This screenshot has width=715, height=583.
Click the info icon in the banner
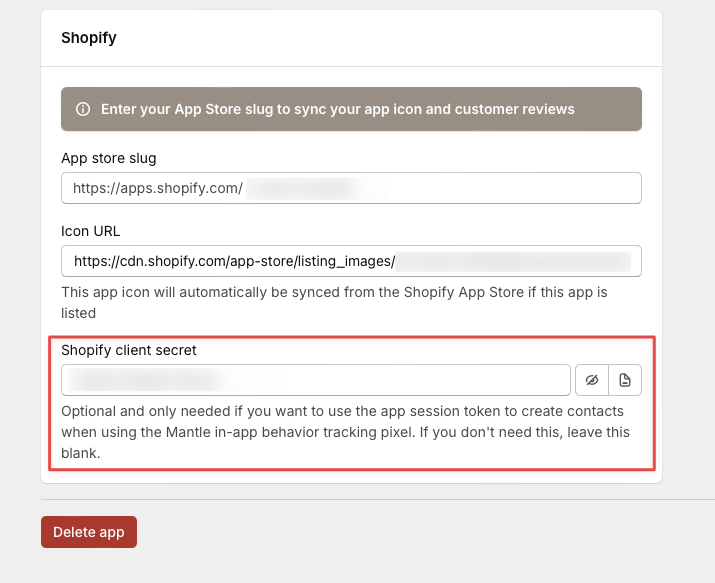83,109
